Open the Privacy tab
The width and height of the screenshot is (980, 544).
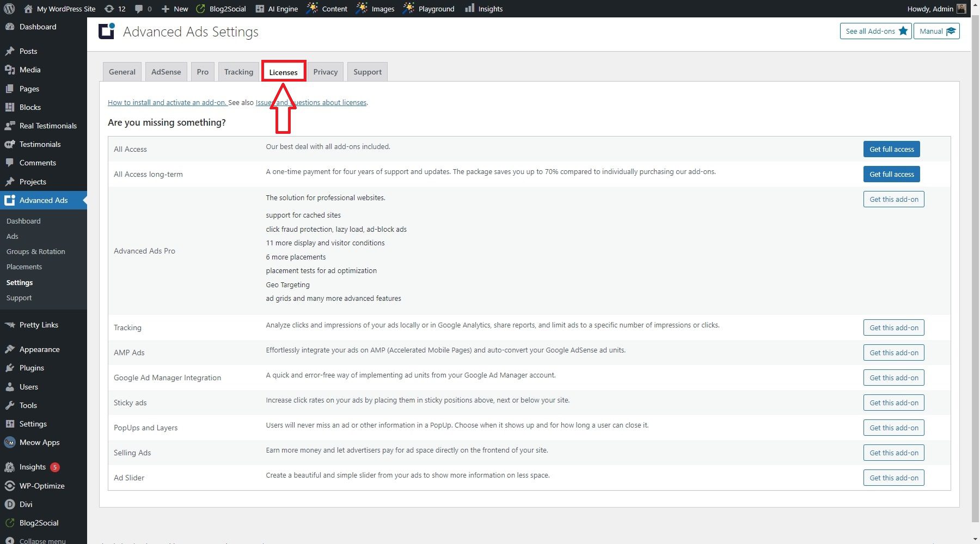click(325, 71)
